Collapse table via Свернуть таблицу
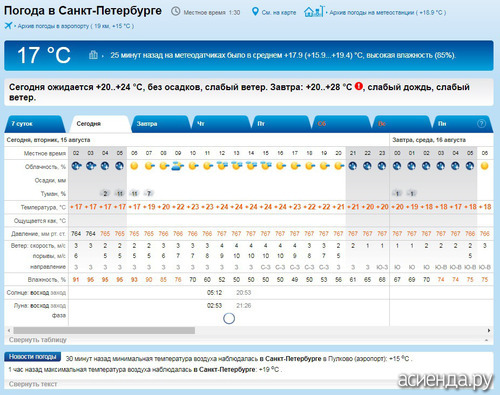Image resolution: width=500 pixels, height=395 pixels. coord(38,340)
